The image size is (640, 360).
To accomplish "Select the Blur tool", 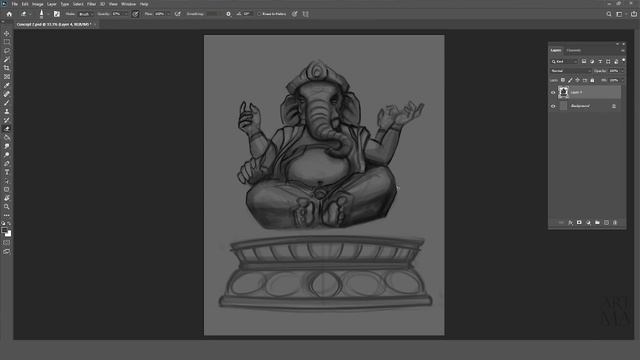I will [7, 146].
